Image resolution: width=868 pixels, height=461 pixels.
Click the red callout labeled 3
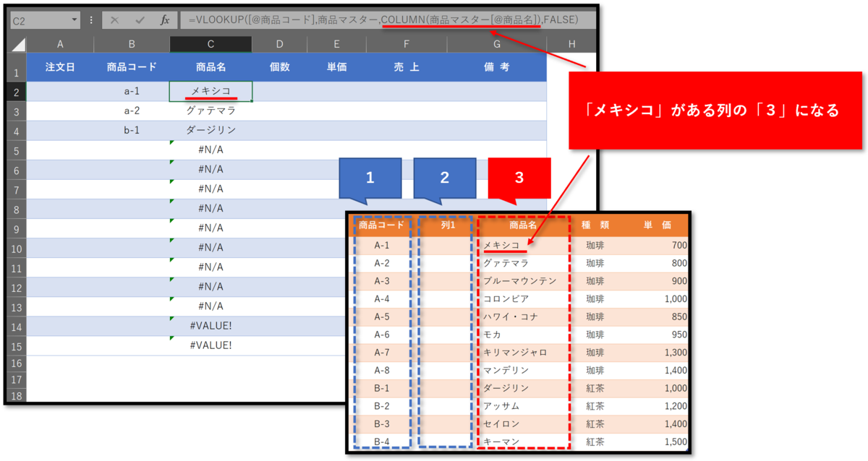click(519, 177)
